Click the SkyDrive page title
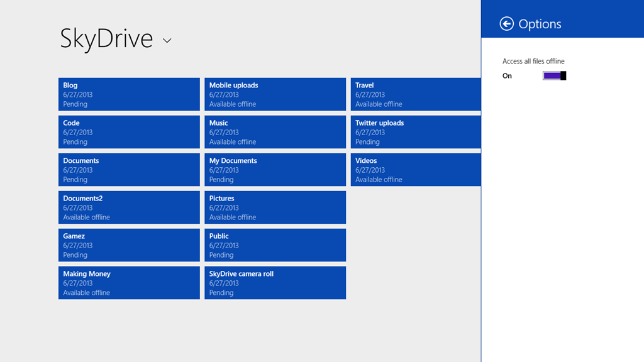Viewport: 644px width, 362px height. [106, 38]
